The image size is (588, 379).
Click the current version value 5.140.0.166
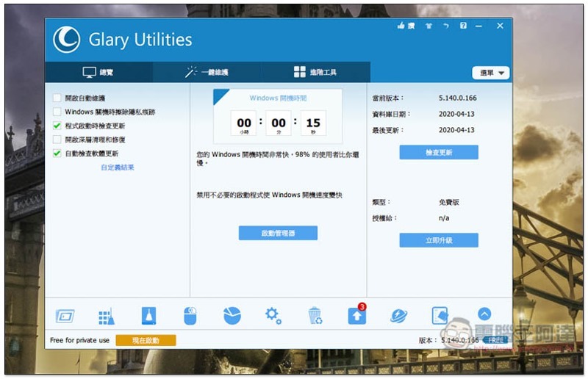click(x=457, y=98)
